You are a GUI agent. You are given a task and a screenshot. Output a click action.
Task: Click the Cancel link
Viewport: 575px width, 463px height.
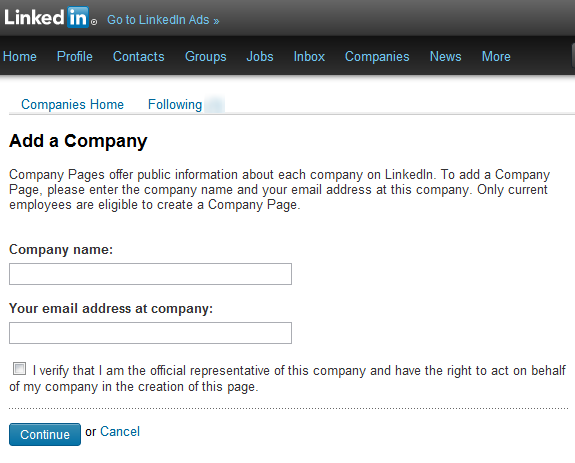[120, 431]
